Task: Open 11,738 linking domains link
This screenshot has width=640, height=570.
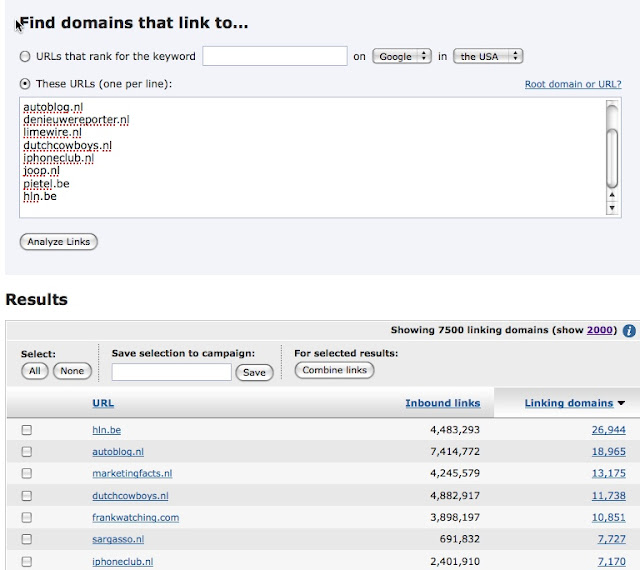Action: 609,496
